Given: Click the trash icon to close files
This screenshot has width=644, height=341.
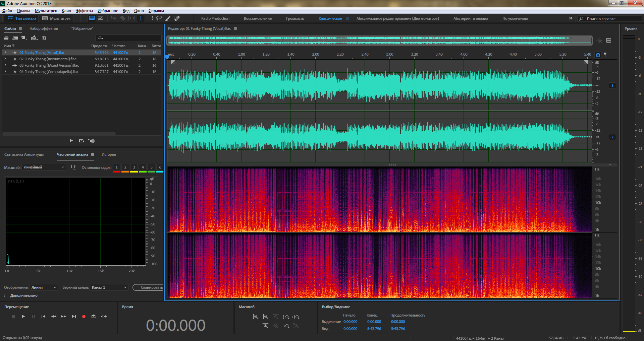Looking at the screenshot, I should (44, 38).
